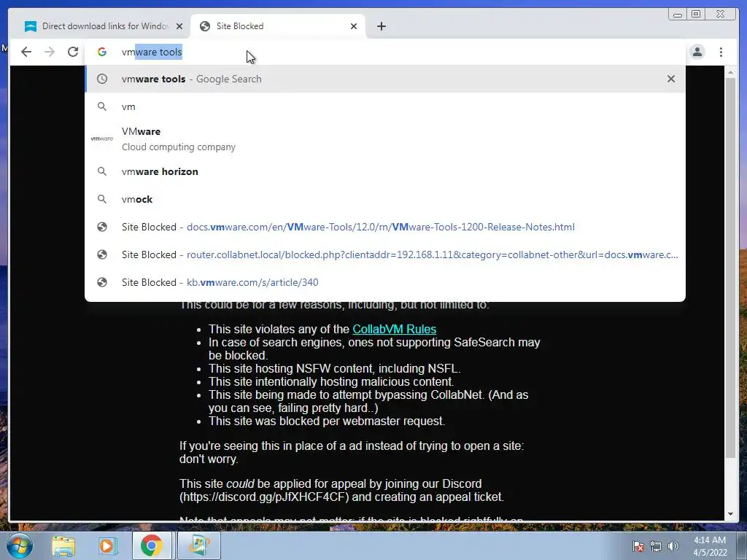Click the fourth taskbar app next to Chrome

coord(198,545)
